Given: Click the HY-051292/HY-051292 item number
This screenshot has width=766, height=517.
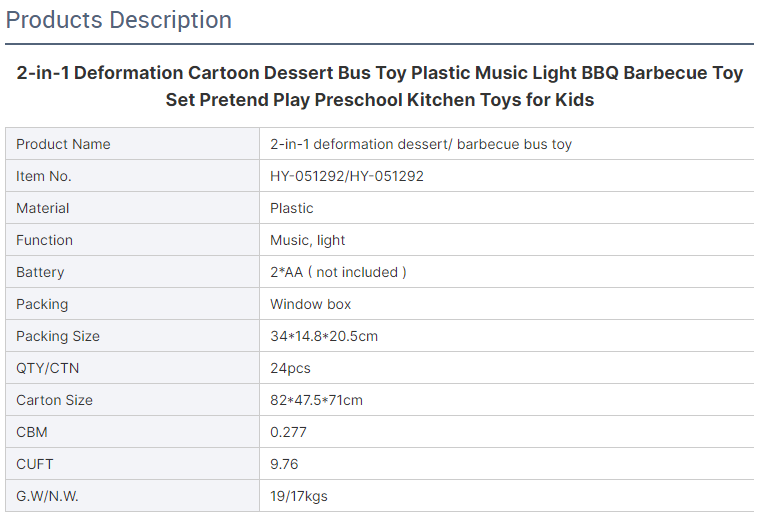Looking at the screenshot, I should [x=347, y=176].
